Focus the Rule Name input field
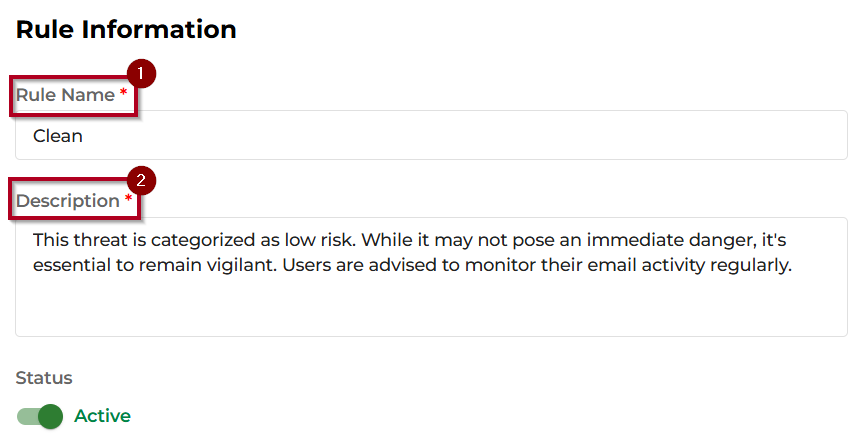The width and height of the screenshot is (853, 435). 430,135
